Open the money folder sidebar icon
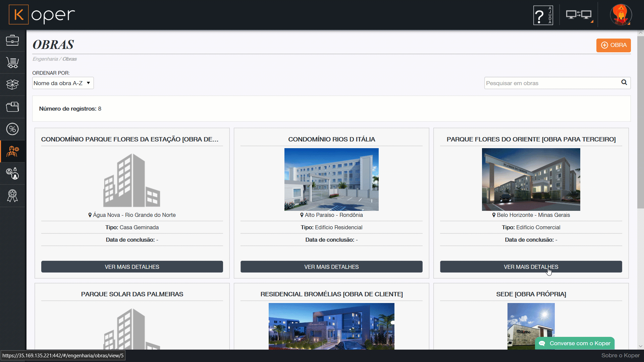644x362 pixels. pyautogui.click(x=12, y=107)
